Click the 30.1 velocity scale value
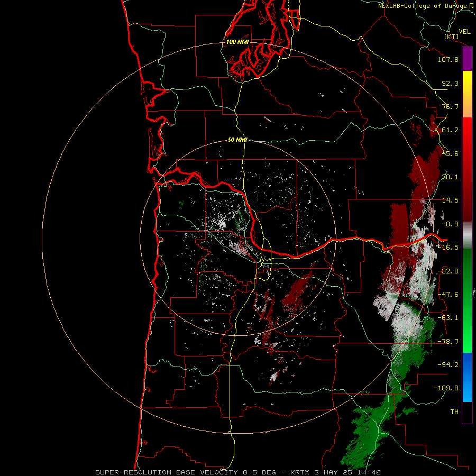Viewport: 476px width, 476px height. [x=450, y=177]
